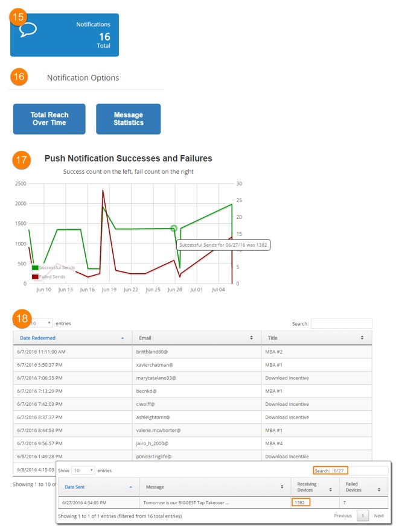Click the 6/7/2016 5:50:37 PM date cell

pos(72,365)
